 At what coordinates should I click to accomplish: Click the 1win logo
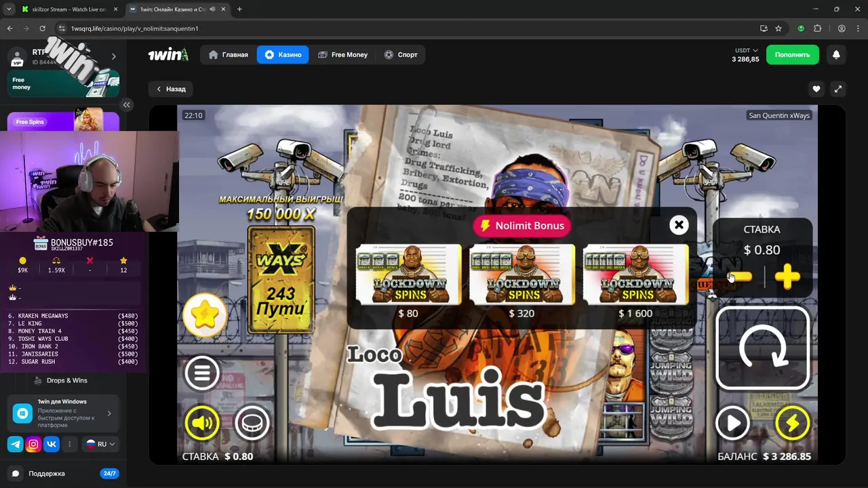point(168,55)
